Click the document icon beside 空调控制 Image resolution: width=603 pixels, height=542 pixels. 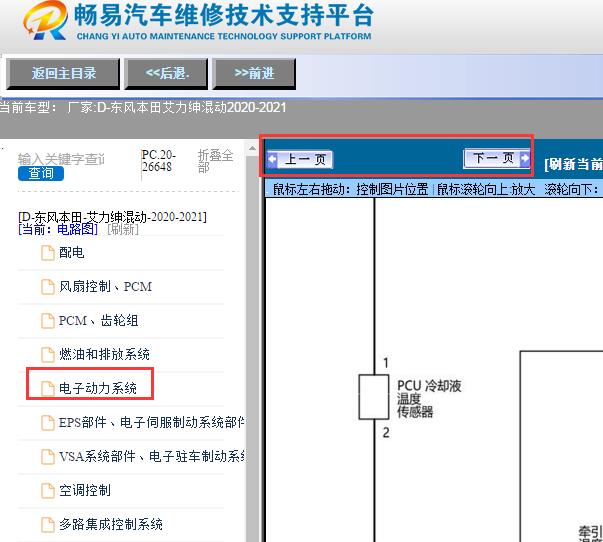coord(48,490)
